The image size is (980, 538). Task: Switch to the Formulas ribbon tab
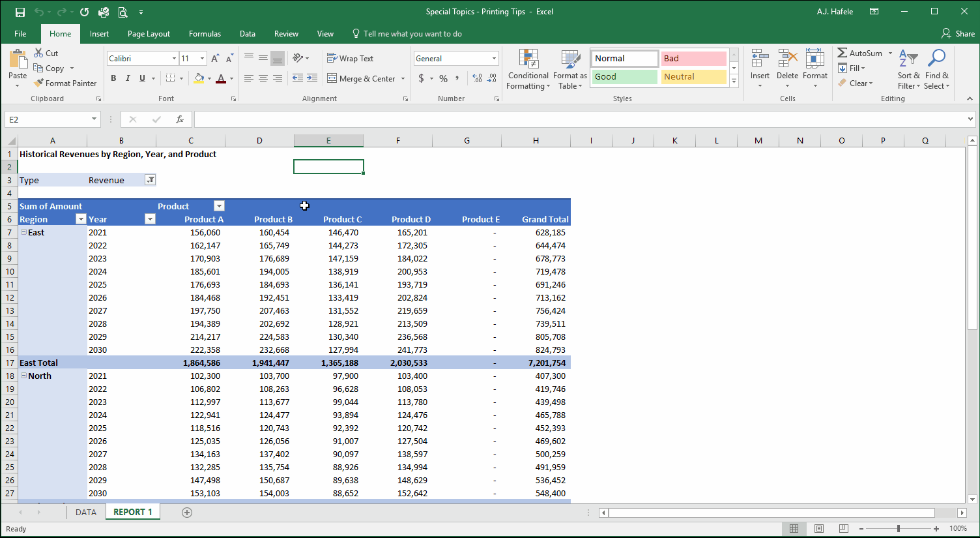point(205,34)
